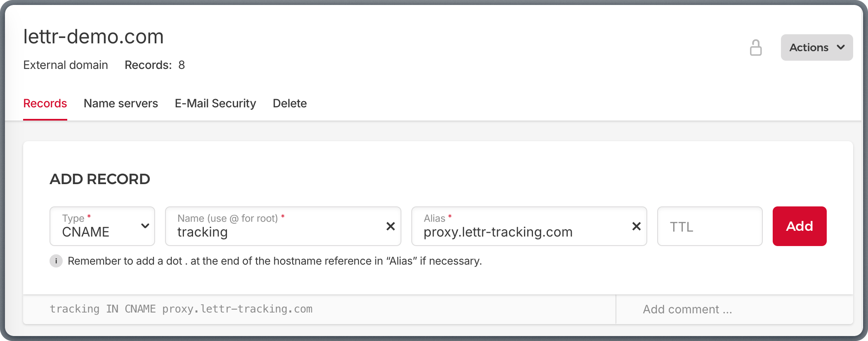Select the Delete tab
Viewport: 868px width, 341px height.
tap(289, 104)
